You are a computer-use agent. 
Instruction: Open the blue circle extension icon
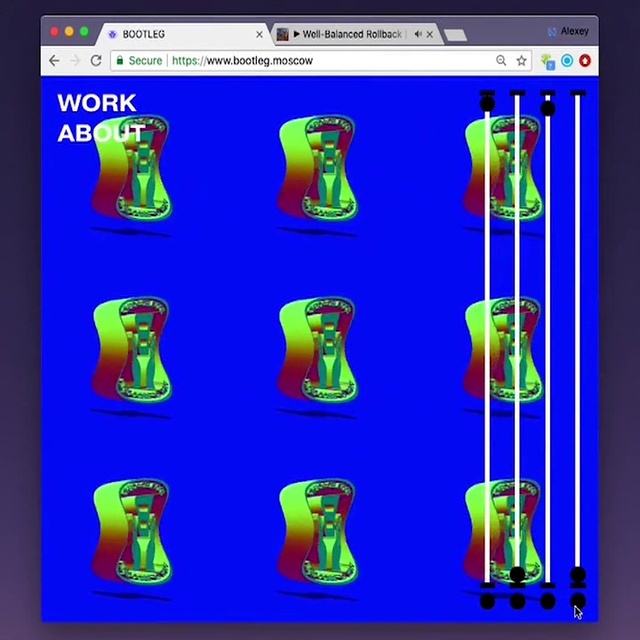[567, 61]
